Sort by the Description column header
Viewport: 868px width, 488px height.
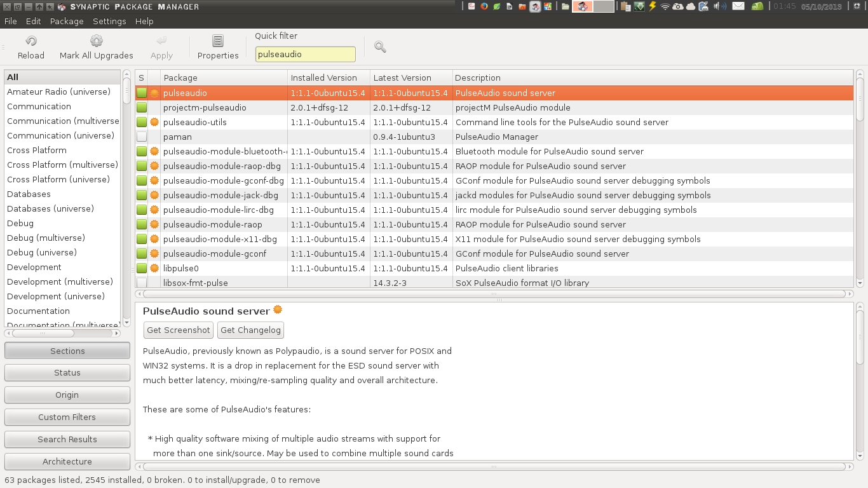click(653, 78)
